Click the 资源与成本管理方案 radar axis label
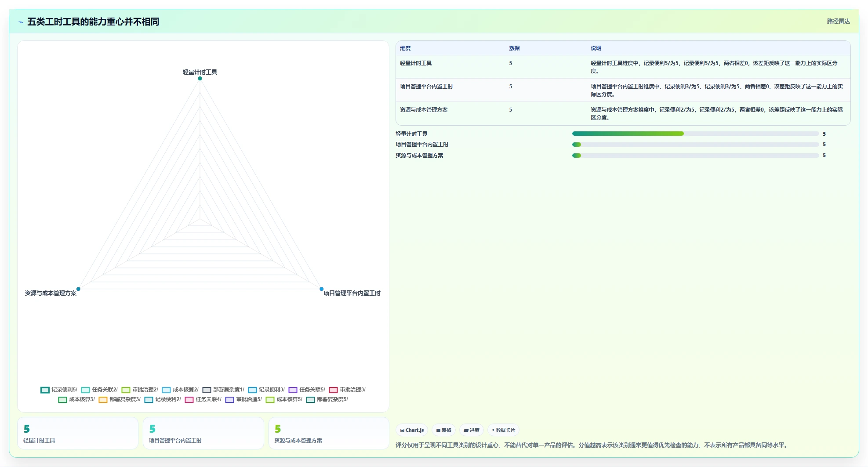868x467 pixels. [x=51, y=293]
